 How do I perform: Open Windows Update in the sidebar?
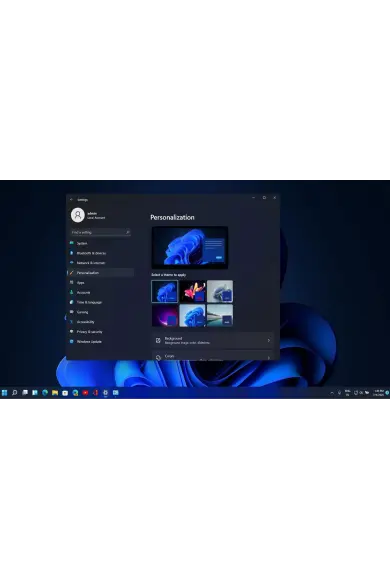click(100, 341)
